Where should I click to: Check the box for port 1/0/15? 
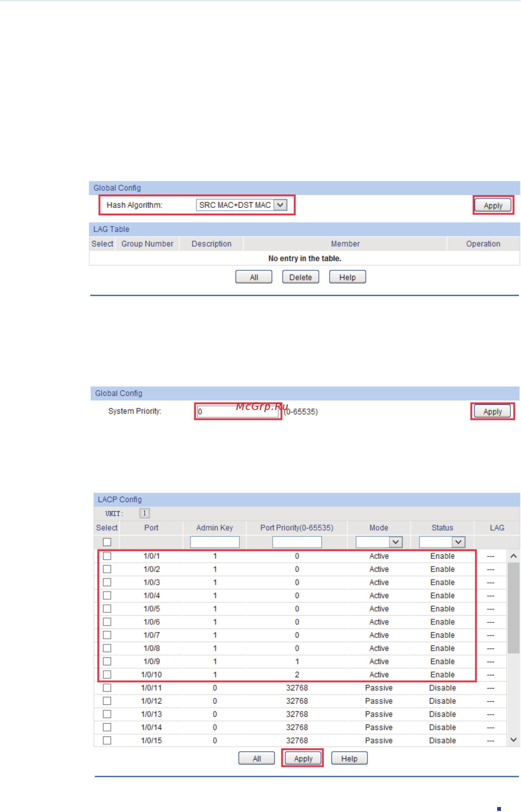[107, 741]
